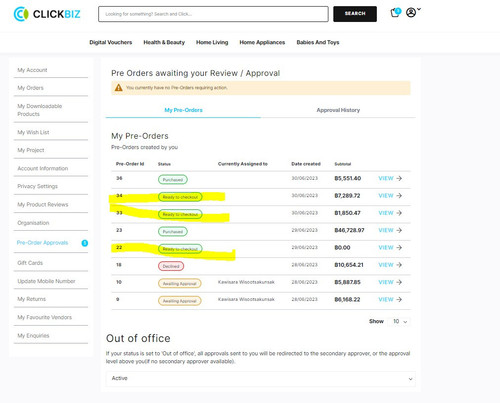Click Ready to checkout badge for order 33
Image resolution: width=500 pixels, height=403 pixels.
(x=180, y=214)
